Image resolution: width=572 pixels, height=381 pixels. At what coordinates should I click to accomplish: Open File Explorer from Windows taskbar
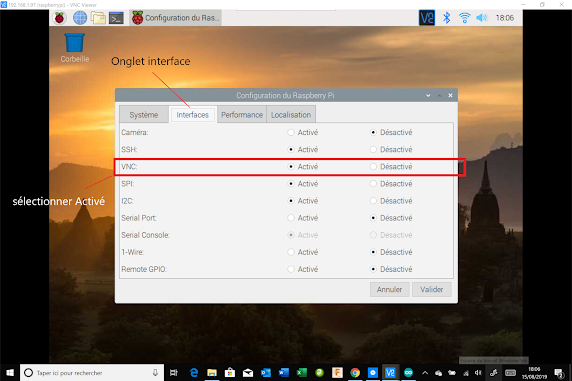212,373
